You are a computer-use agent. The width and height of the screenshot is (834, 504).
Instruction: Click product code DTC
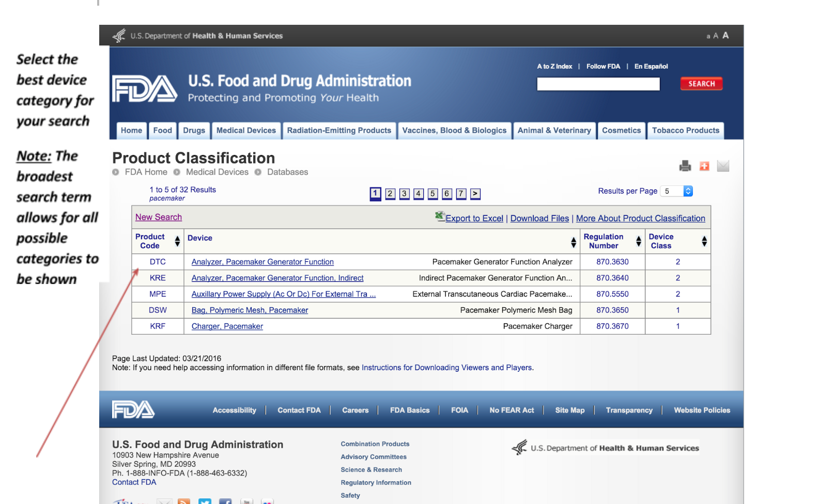[x=158, y=262]
